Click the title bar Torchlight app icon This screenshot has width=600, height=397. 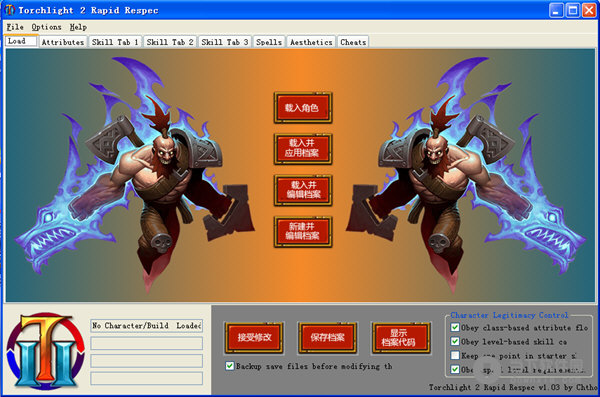[x=9, y=10]
